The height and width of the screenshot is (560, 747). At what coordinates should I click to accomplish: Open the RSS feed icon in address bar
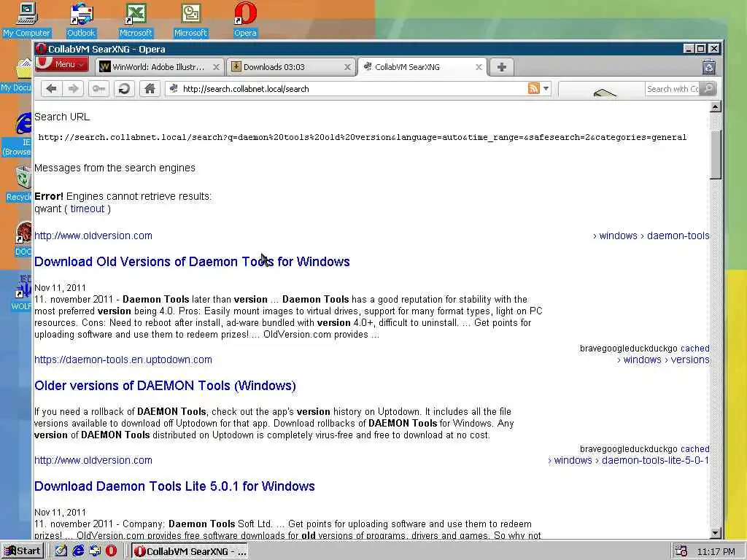click(x=533, y=88)
